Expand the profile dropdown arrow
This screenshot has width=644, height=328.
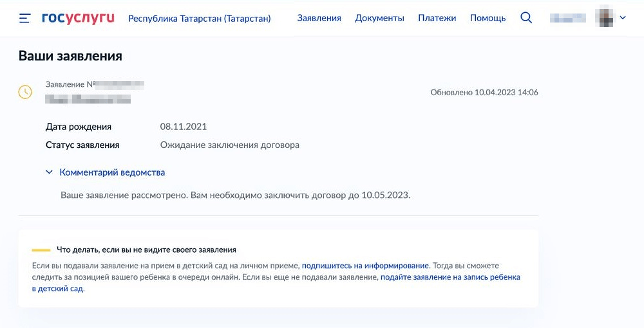click(623, 18)
